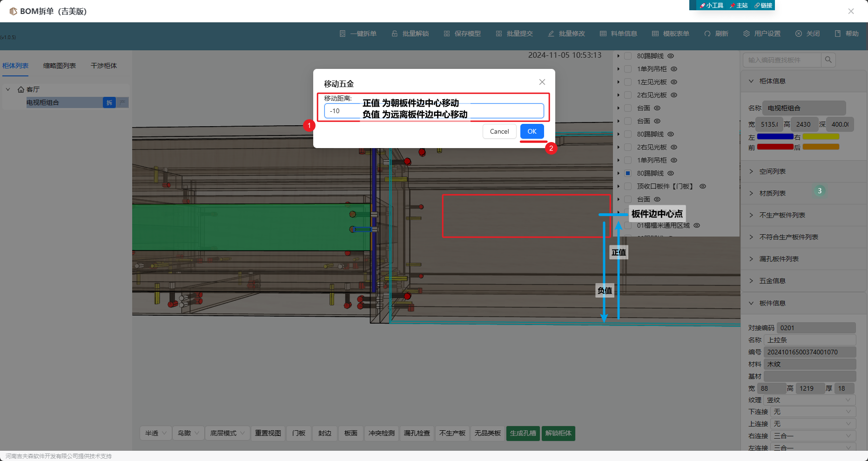
Task: Click the 保存模型 toolbar icon
Action: (x=447, y=34)
